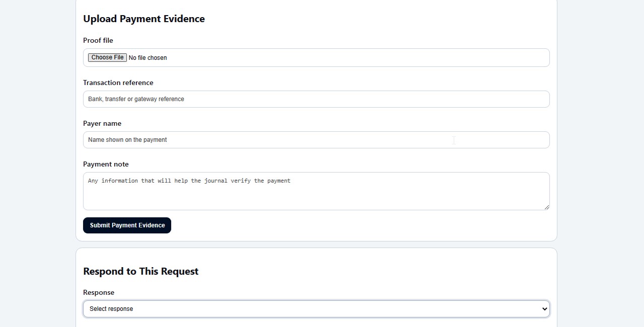Click the Response label
644x327 pixels.
click(x=99, y=292)
